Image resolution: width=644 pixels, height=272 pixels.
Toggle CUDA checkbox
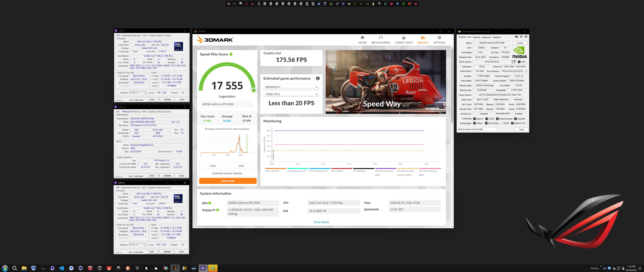(487, 119)
